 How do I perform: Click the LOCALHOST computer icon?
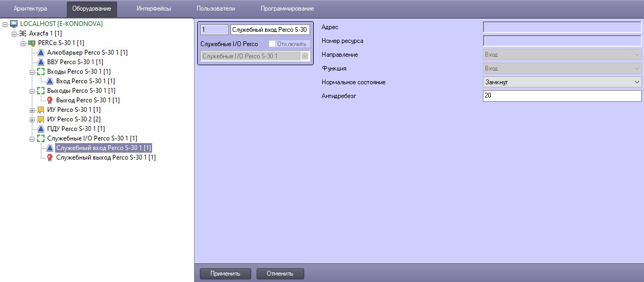(x=14, y=24)
